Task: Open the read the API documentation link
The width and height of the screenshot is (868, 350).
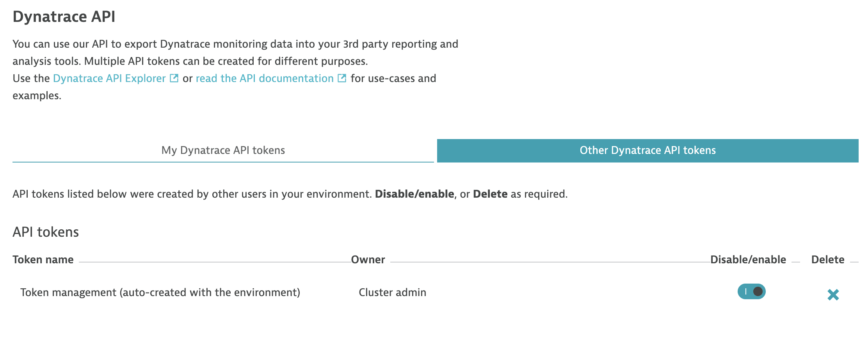Action: point(265,79)
